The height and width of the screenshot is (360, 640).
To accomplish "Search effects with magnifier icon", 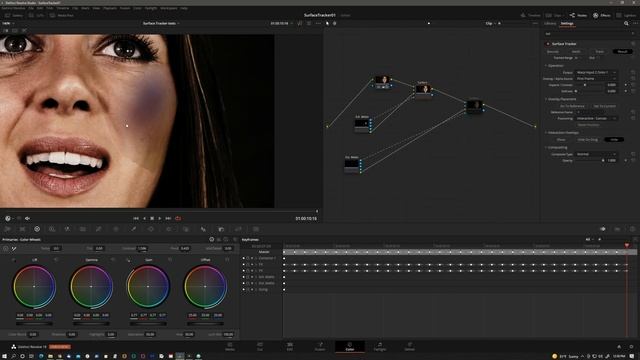I will click(626, 23).
